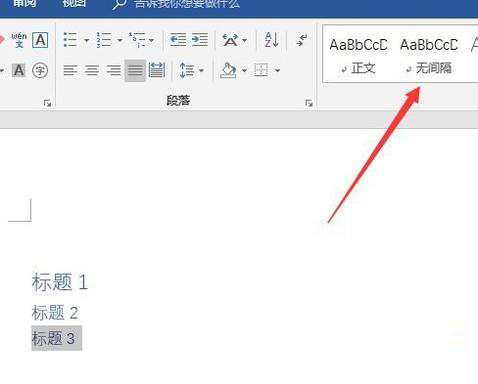
Task: Toggle justify alignment
Action: tap(135, 70)
